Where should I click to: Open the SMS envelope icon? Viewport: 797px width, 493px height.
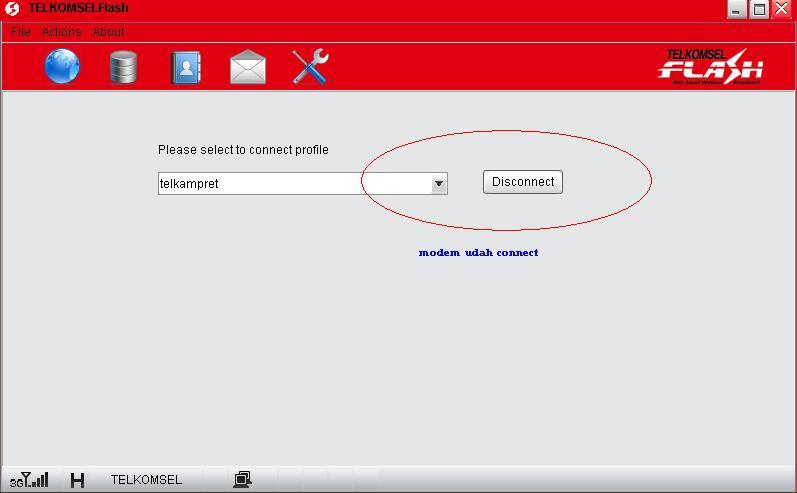pyautogui.click(x=248, y=67)
